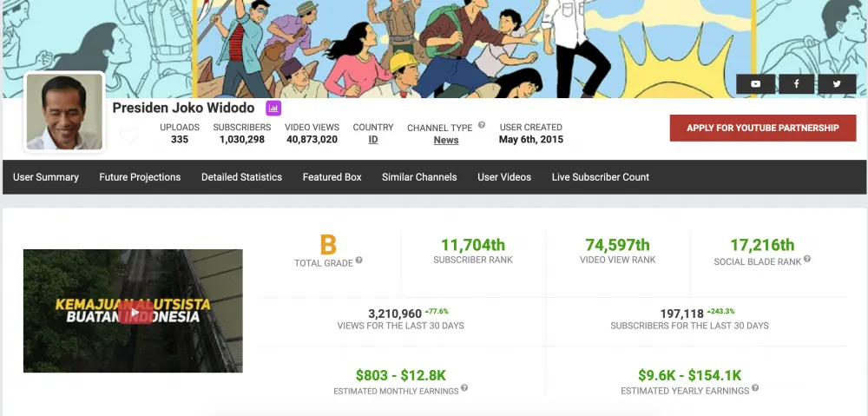Click the May 6th, 2015 creation date

click(531, 140)
